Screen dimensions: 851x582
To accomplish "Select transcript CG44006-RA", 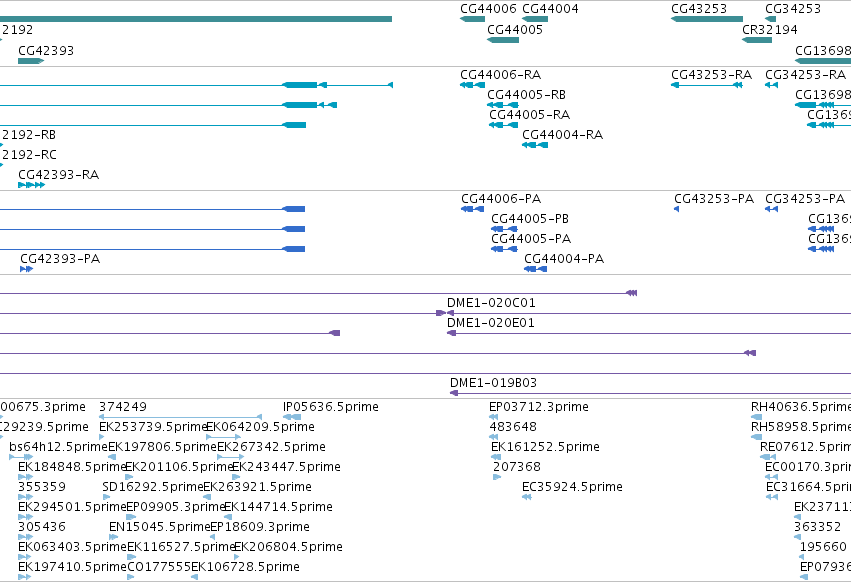I will point(500,74).
